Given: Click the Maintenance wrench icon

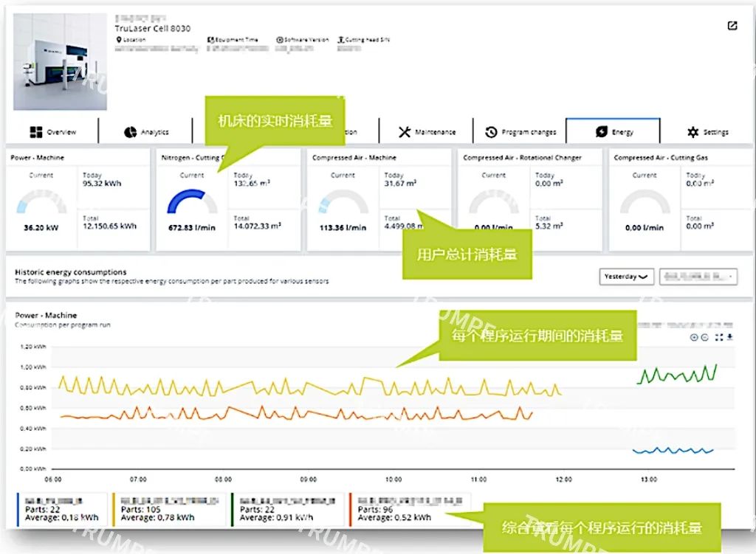Looking at the screenshot, I should 404,131.
